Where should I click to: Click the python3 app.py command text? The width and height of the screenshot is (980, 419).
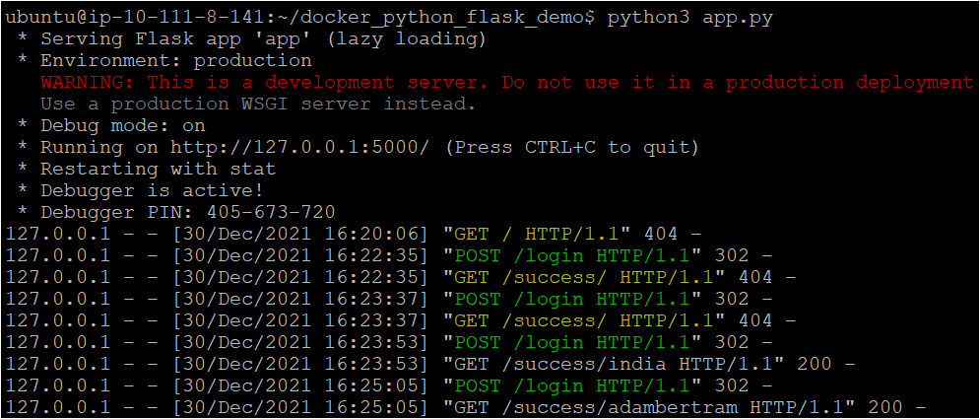(689, 18)
